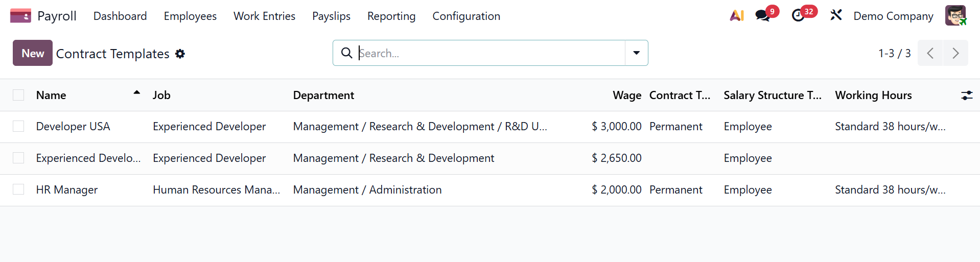980x262 pixels.
Task: Check the HR Manager row checkbox
Action: tap(18, 190)
